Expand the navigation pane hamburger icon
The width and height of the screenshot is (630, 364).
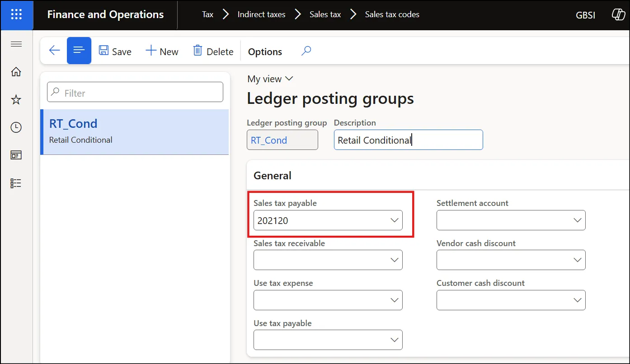pos(16,44)
